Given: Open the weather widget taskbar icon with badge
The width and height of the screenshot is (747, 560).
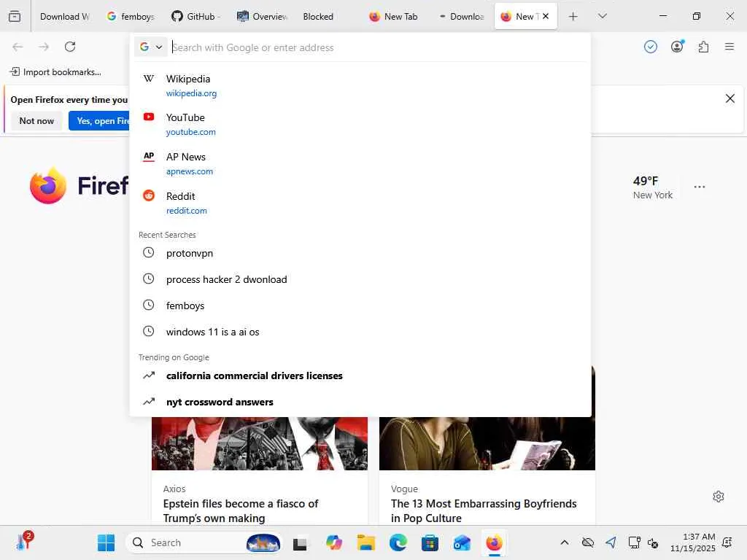Looking at the screenshot, I should click(x=24, y=541).
